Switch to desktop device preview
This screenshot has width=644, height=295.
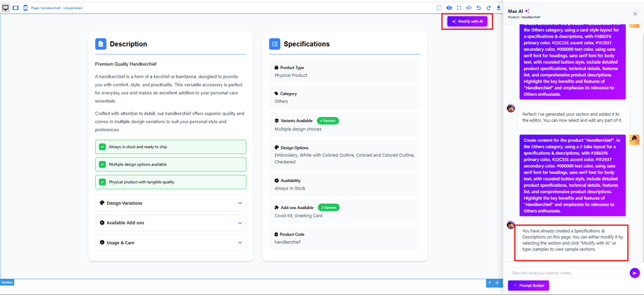tap(6, 7)
